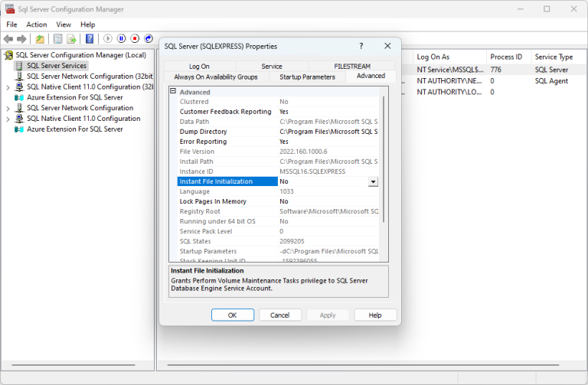The width and height of the screenshot is (588, 385).
Task: Select the NT Service\MSSQL$ row entry
Action: (450, 70)
